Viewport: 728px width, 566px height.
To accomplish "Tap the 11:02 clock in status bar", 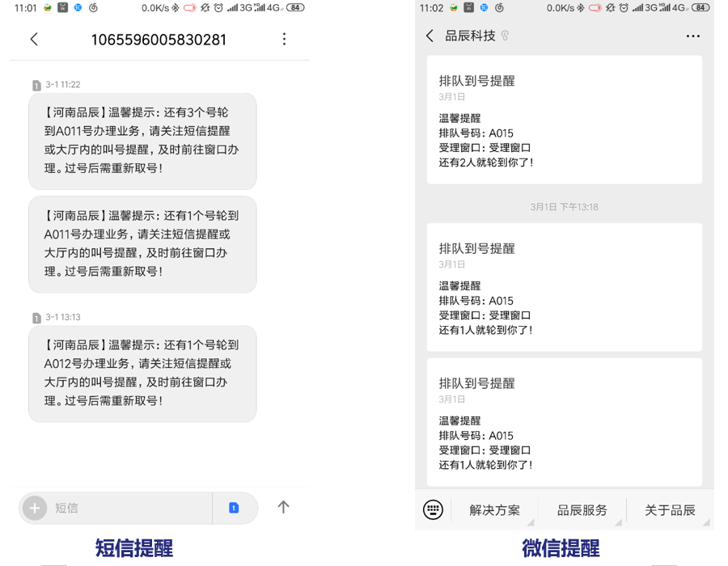I will (431, 8).
